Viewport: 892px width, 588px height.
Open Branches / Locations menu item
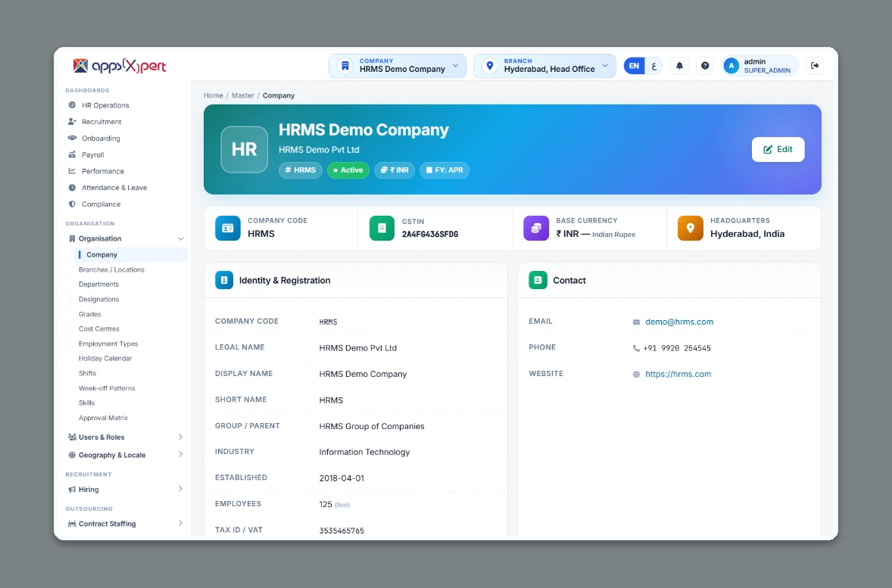point(111,269)
